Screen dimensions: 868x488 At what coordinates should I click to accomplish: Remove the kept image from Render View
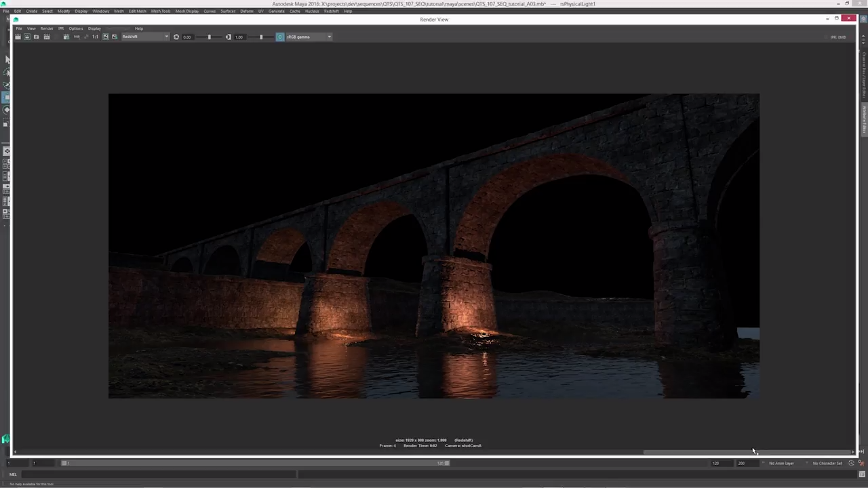point(114,37)
